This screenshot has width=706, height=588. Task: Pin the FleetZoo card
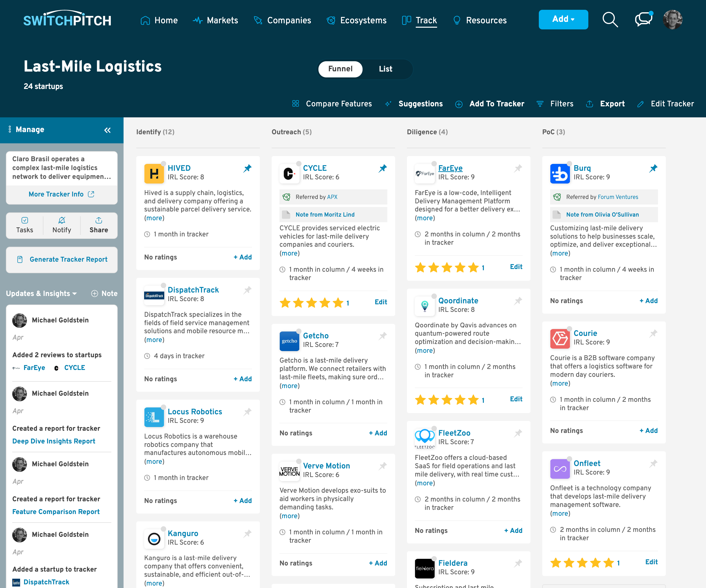pyautogui.click(x=518, y=433)
